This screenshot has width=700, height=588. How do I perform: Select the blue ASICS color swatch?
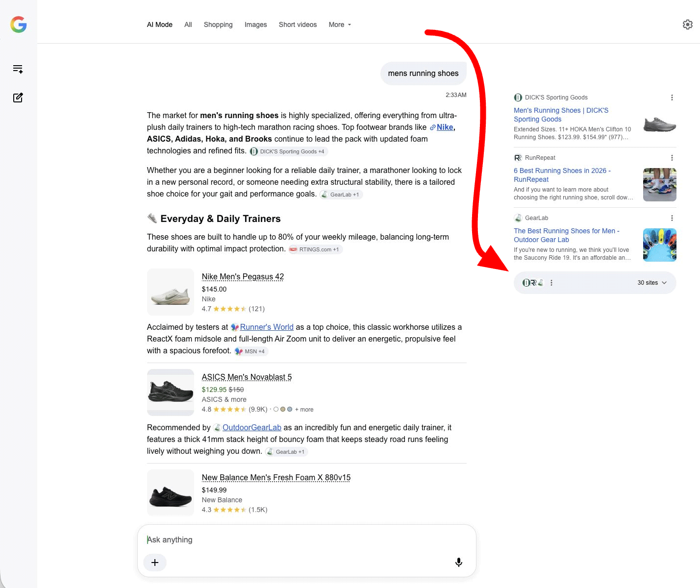[x=290, y=409]
